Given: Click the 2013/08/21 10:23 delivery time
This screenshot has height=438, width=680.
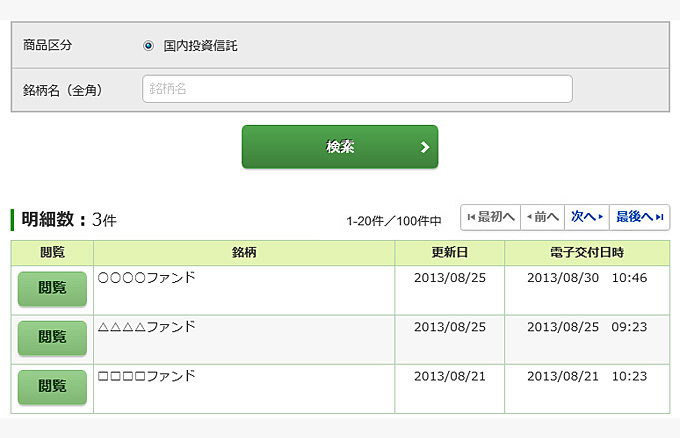Looking at the screenshot, I should (x=587, y=376).
